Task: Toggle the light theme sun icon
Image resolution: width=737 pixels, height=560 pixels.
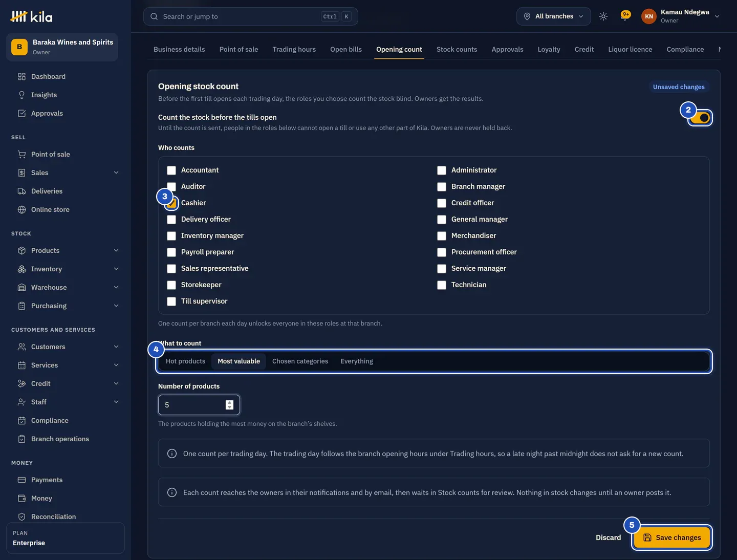Action: pos(603,16)
